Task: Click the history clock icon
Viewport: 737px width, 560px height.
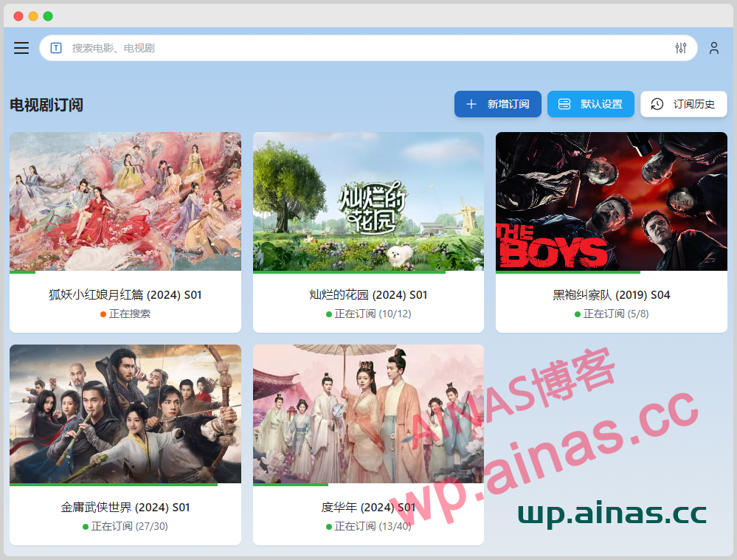Action: (x=657, y=104)
